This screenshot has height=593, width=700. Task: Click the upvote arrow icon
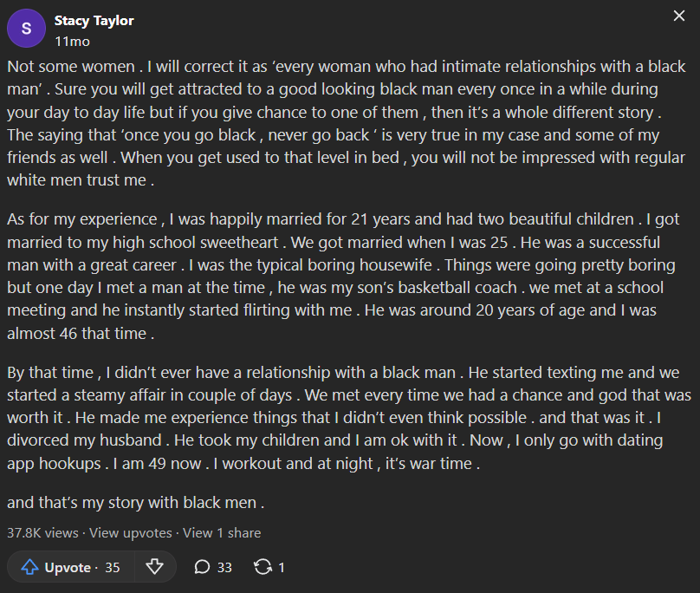(x=30, y=567)
